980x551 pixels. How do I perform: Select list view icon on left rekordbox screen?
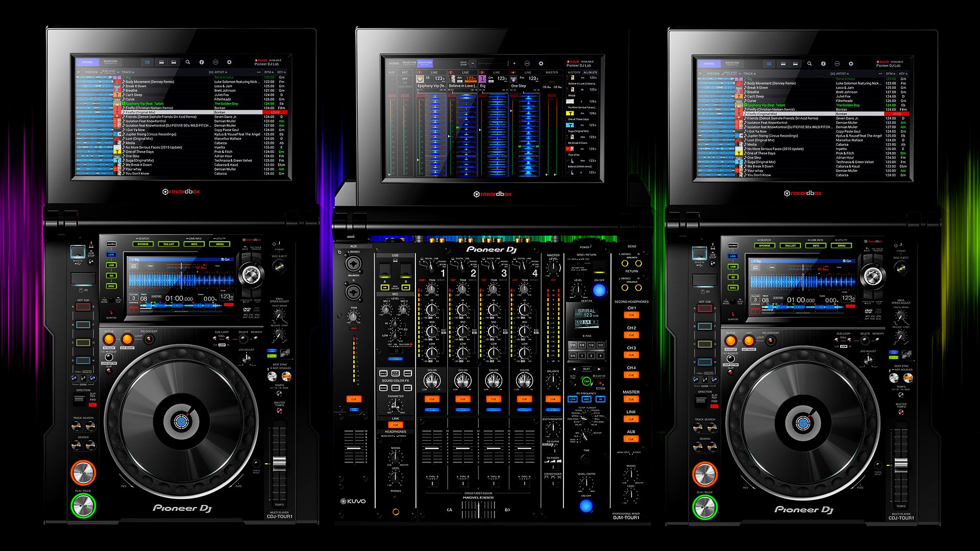[148, 62]
